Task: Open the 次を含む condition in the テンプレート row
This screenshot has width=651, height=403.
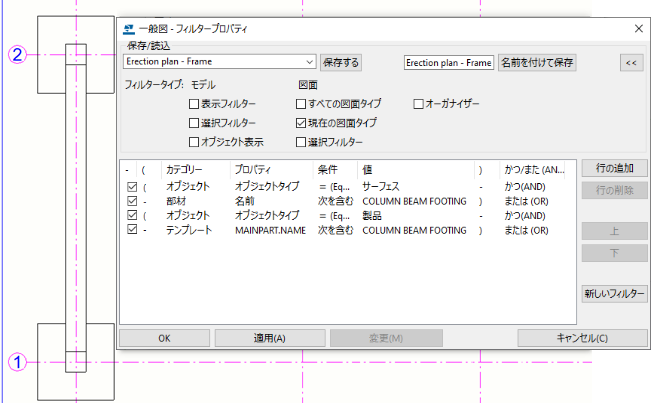Action: click(x=335, y=230)
